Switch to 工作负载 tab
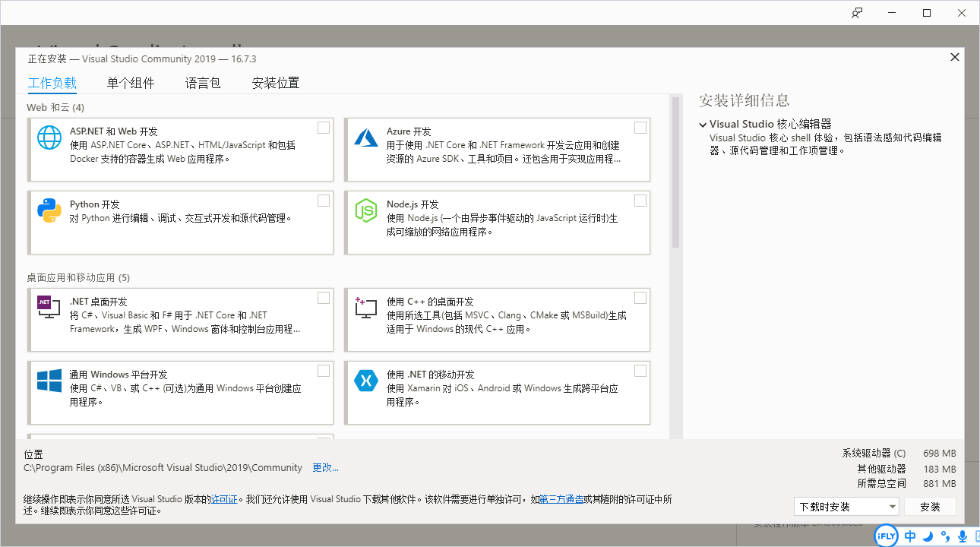Image resolution: width=980 pixels, height=547 pixels. (x=52, y=83)
